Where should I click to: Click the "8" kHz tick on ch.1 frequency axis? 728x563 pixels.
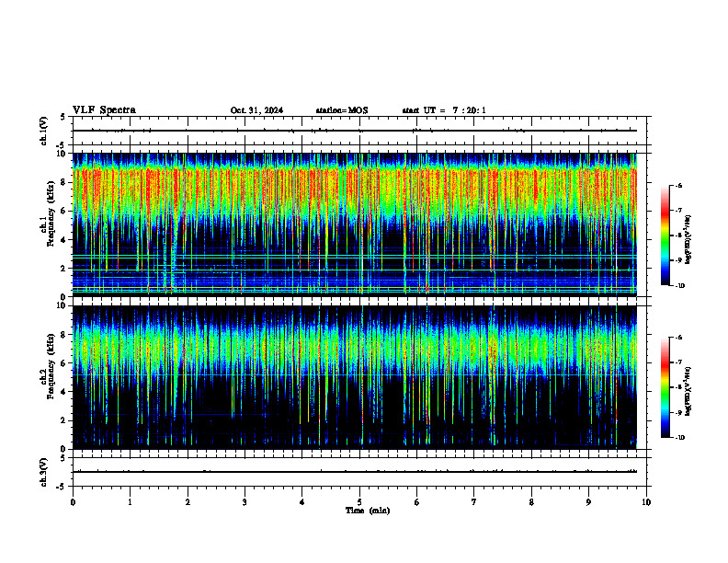[x=64, y=182]
